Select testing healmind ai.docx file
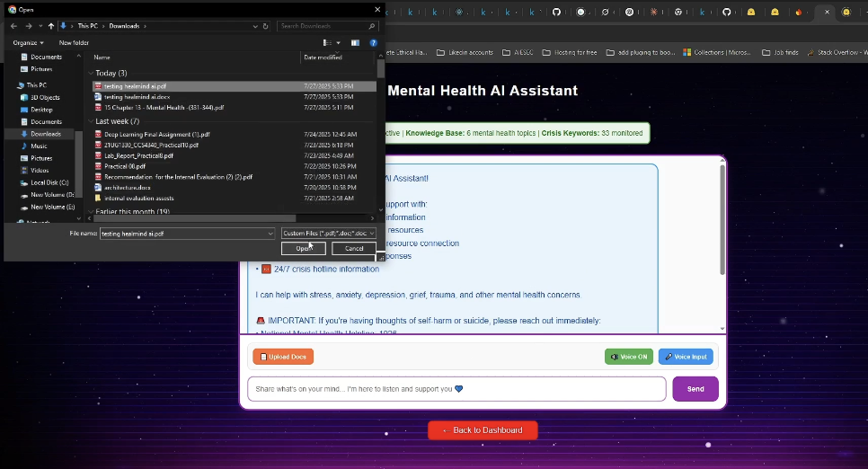Screen dimensions: 868x469 137,97
